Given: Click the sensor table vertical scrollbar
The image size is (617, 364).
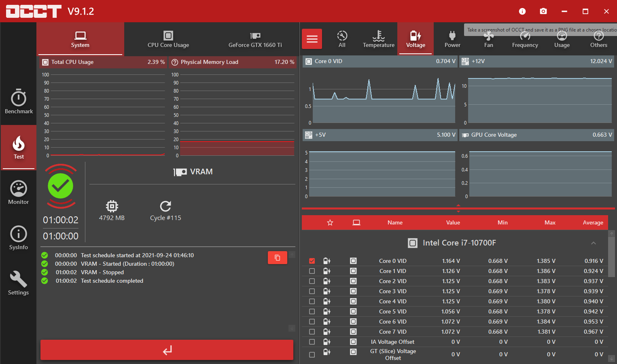Looking at the screenshot, I should point(612,257).
